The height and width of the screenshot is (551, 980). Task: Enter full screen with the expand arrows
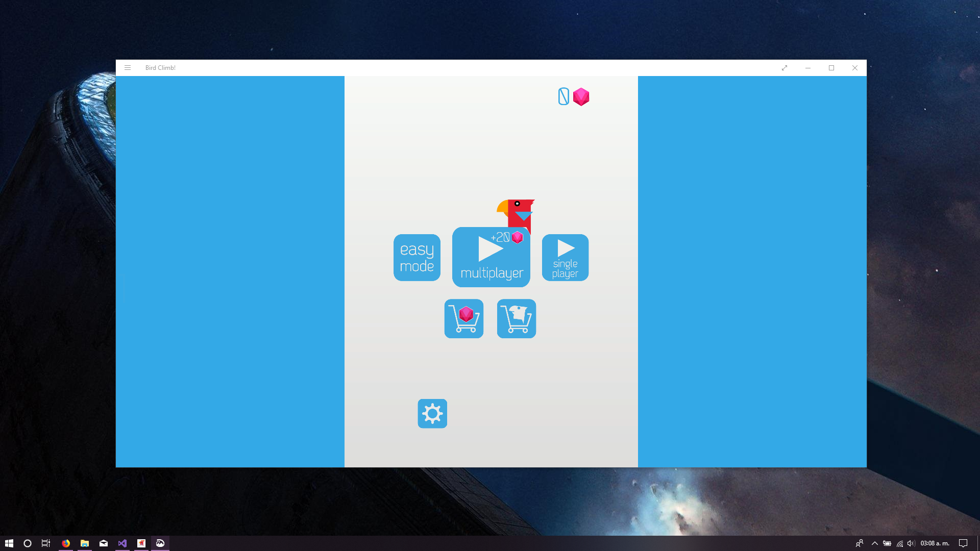pyautogui.click(x=785, y=68)
